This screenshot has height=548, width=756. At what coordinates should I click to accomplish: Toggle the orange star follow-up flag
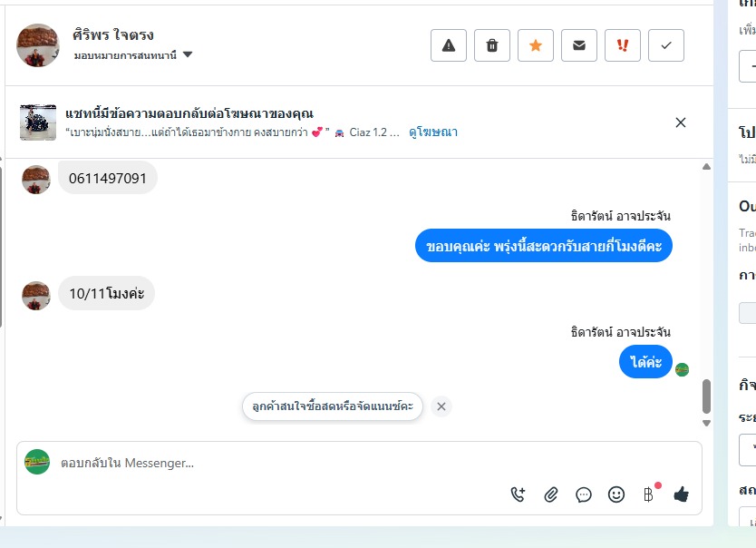[x=536, y=45]
